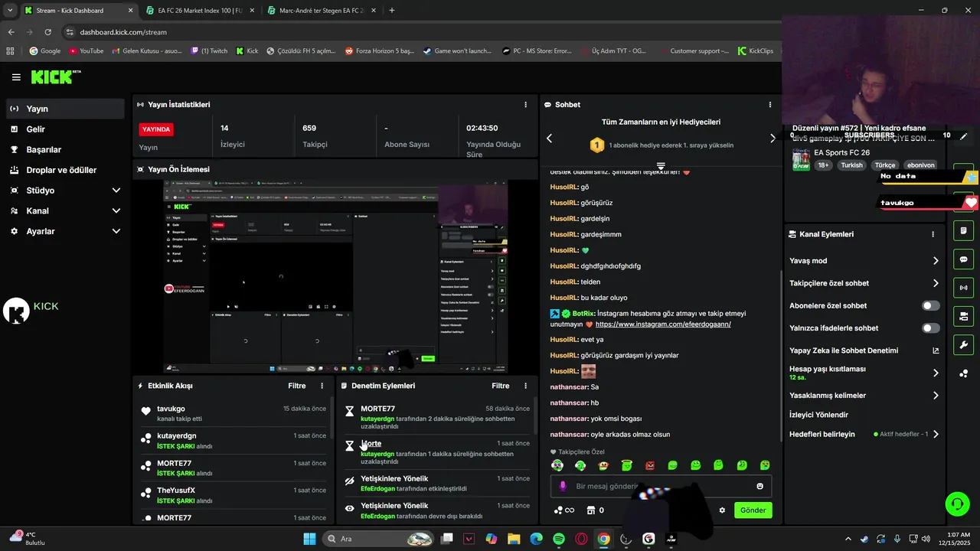Open Yayın İstatistikleri panel options menu

(525, 105)
